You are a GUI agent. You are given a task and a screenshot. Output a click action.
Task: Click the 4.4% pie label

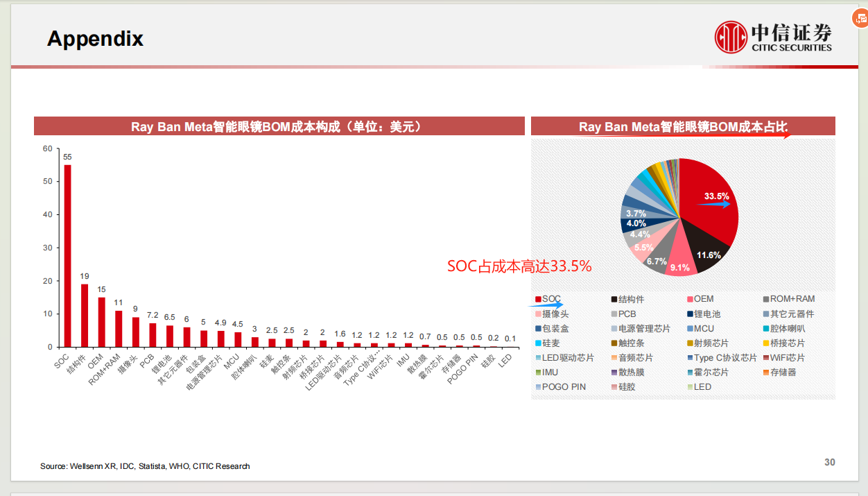640,235
